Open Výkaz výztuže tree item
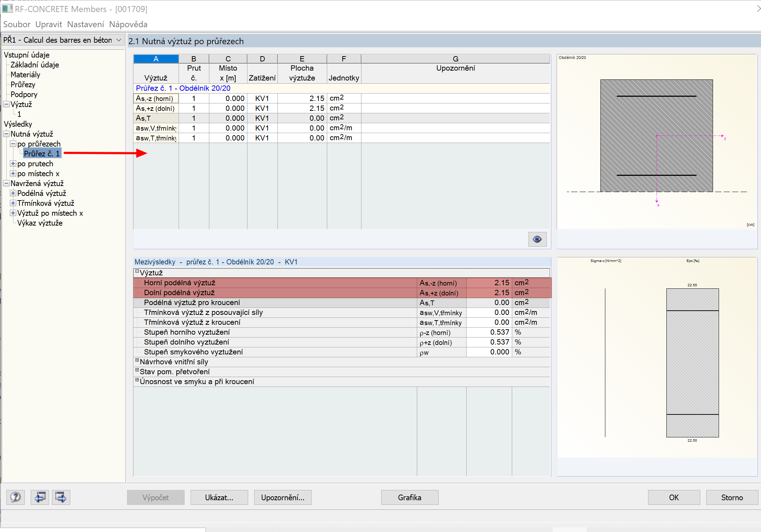761x532 pixels. coord(40,223)
